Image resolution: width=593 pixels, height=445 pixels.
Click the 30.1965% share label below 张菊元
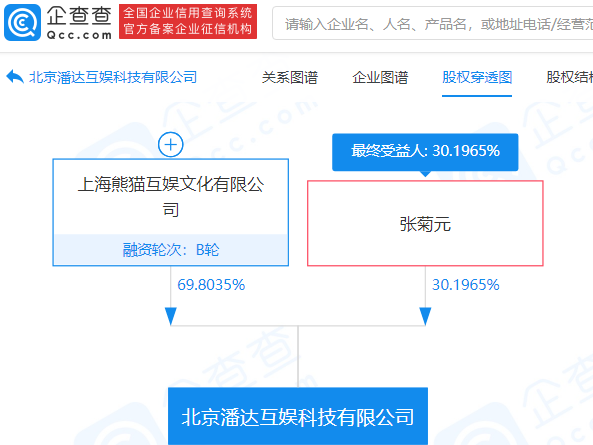(x=466, y=285)
